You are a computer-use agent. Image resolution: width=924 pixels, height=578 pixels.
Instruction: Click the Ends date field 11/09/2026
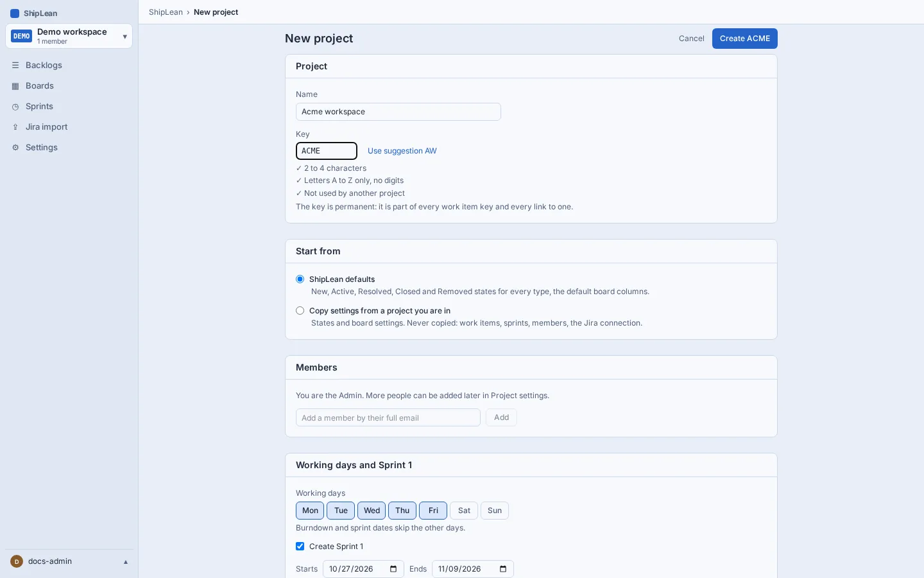473,569
